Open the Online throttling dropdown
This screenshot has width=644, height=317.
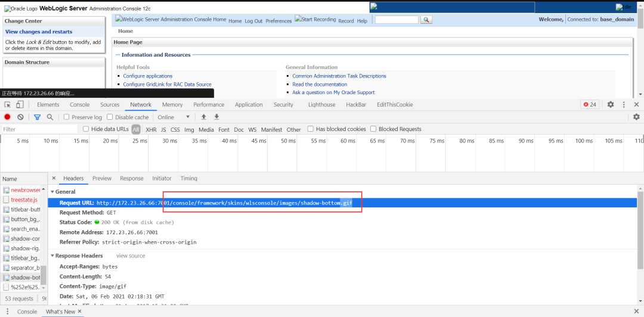[x=174, y=117]
